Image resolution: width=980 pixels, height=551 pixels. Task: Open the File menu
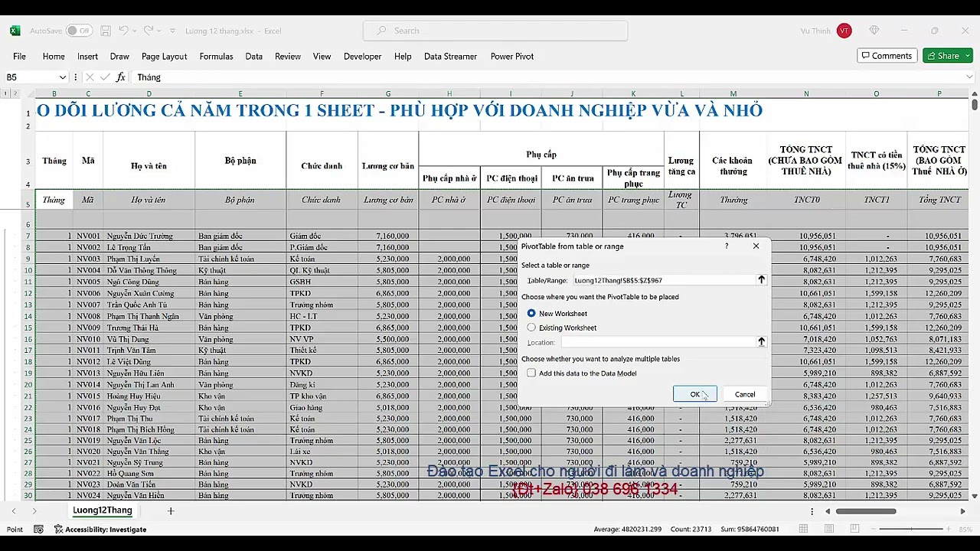point(19,56)
